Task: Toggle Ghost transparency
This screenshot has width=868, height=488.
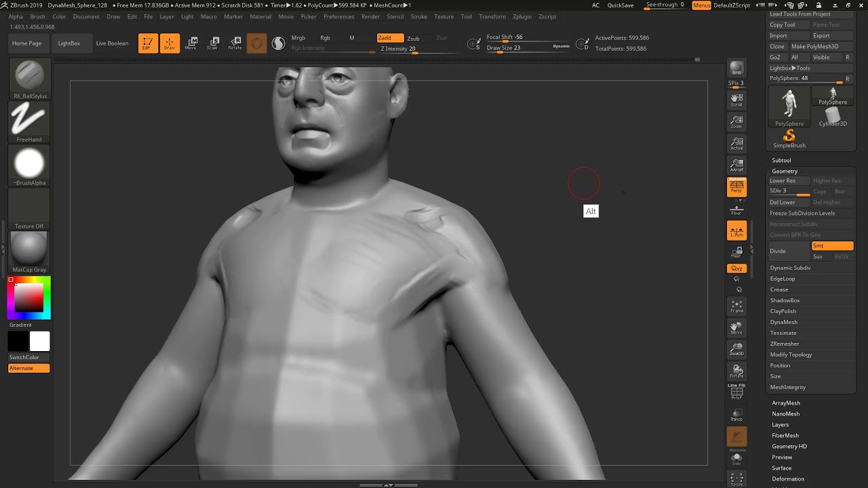Action: click(x=736, y=436)
